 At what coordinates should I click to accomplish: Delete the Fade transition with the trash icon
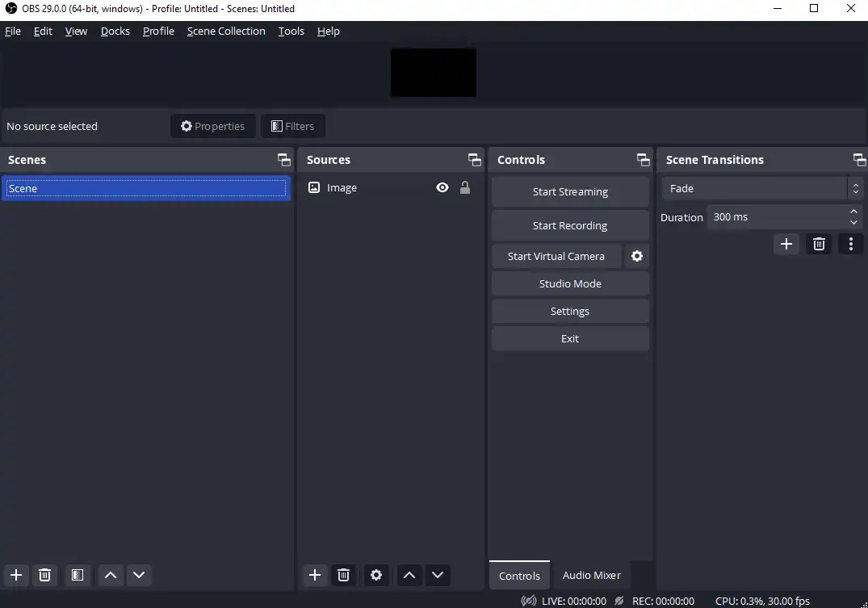point(818,243)
